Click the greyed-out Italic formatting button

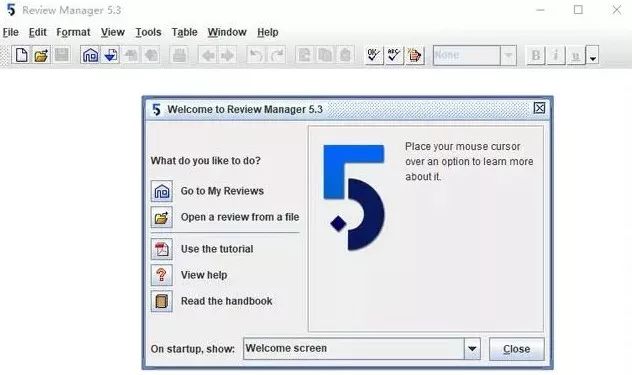(556, 55)
